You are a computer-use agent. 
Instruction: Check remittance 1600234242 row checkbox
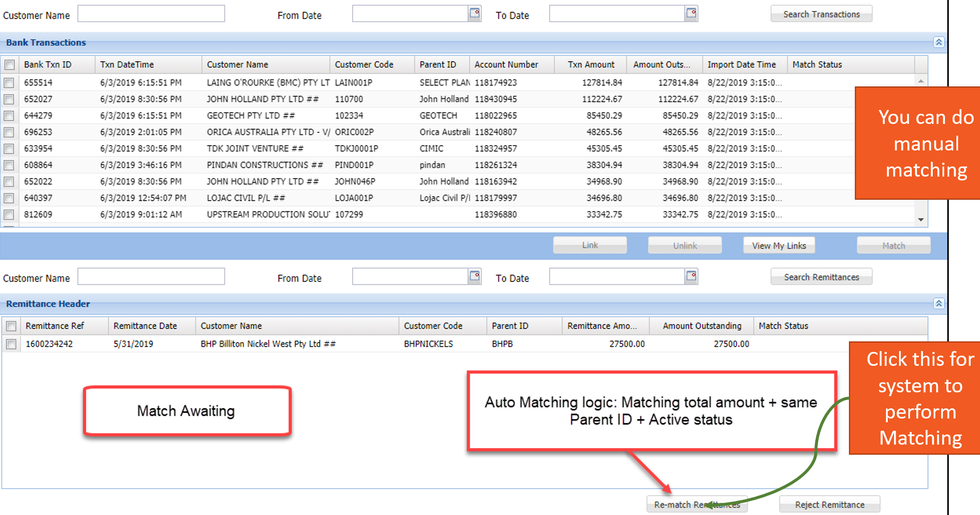[x=11, y=344]
